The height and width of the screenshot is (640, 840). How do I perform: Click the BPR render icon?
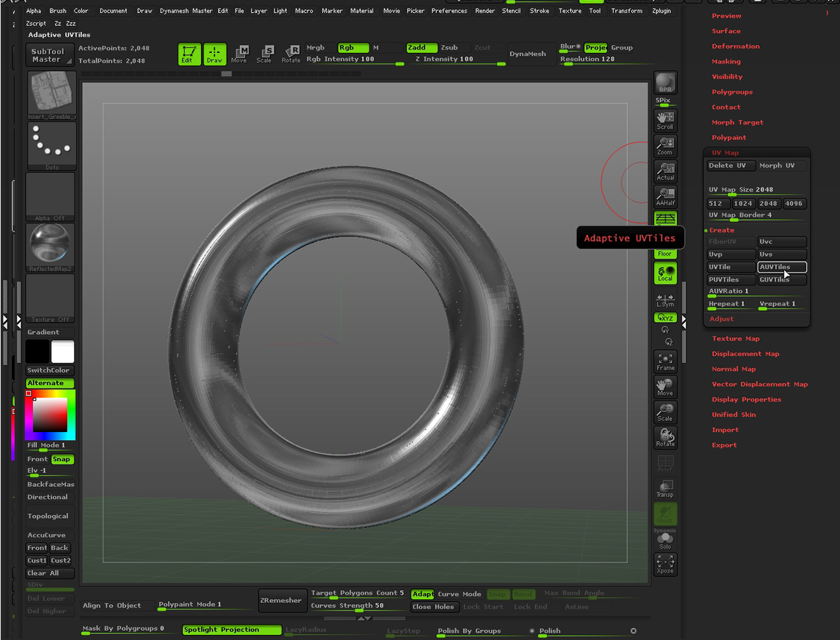pos(665,83)
